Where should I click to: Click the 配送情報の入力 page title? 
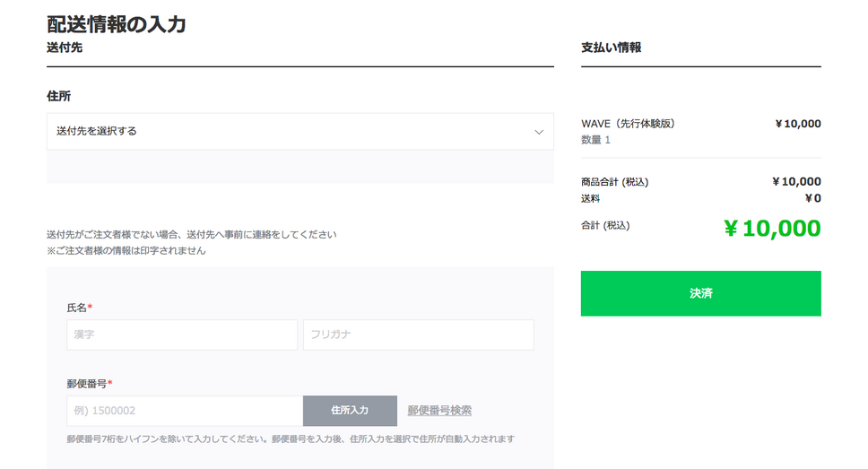(117, 24)
